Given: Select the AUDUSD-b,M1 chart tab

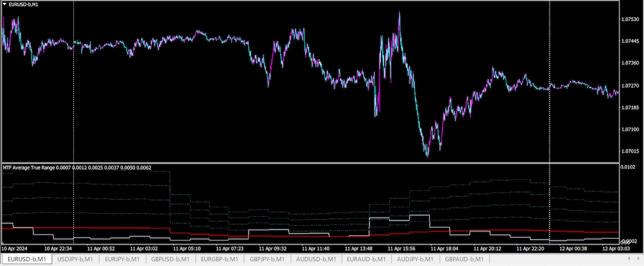Looking at the screenshot, I should coord(316,259).
